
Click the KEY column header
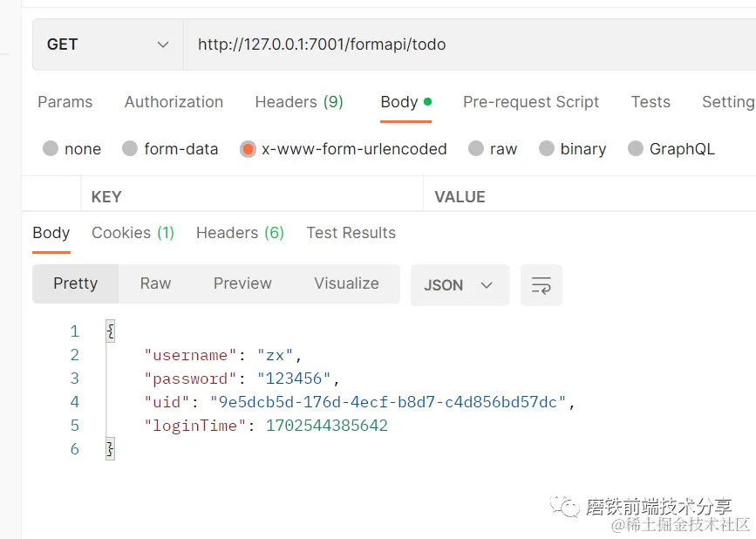tap(106, 197)
